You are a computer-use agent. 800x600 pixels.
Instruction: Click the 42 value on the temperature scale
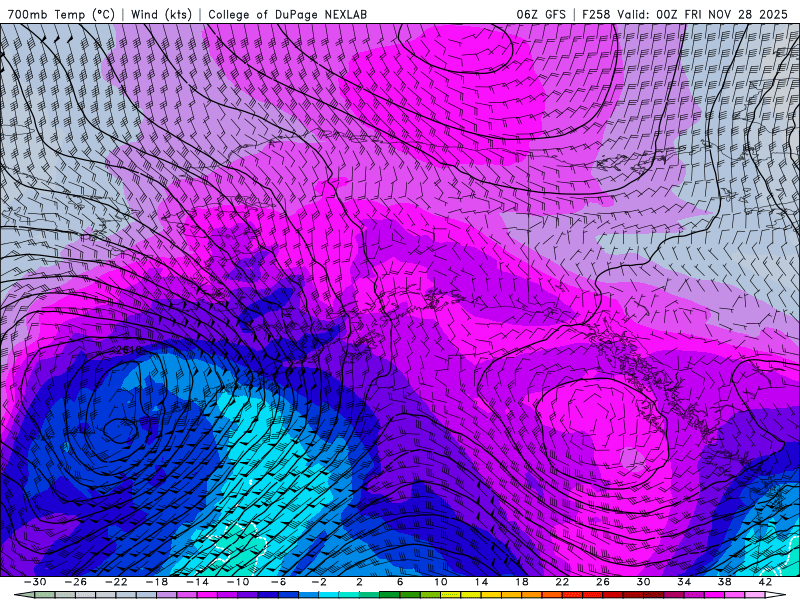click(765, 582)
